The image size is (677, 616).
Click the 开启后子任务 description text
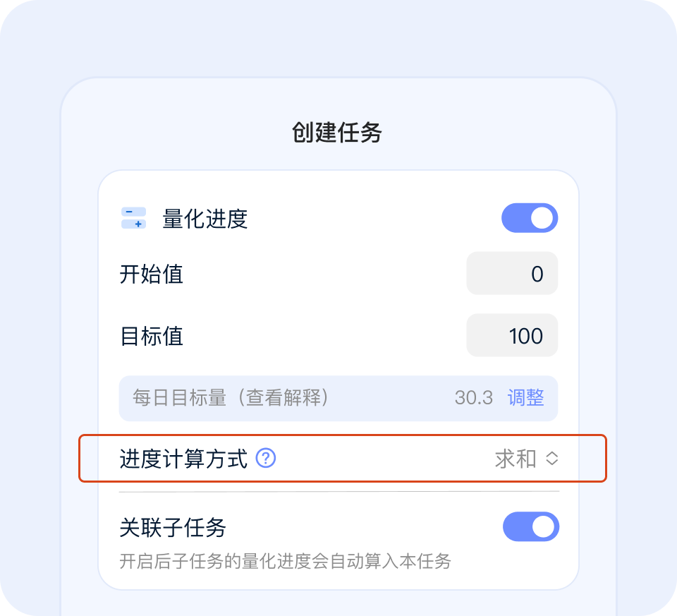pyautogui.click(x=285, y=562)
